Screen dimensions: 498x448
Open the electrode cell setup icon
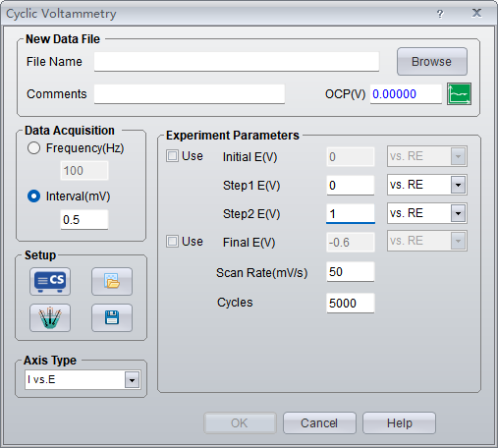click(50, 317)
